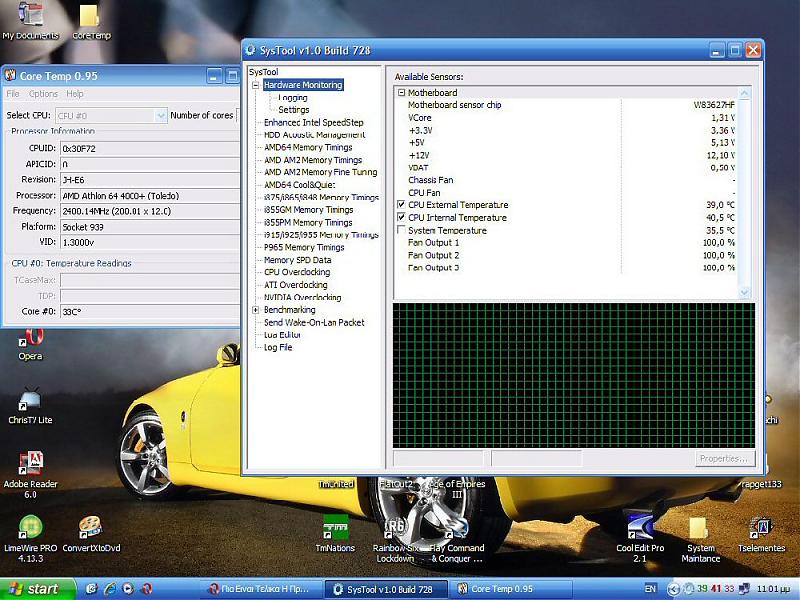Select Memory SPD Data item
This screenshot has height=600, width=800.
[297, 260]
